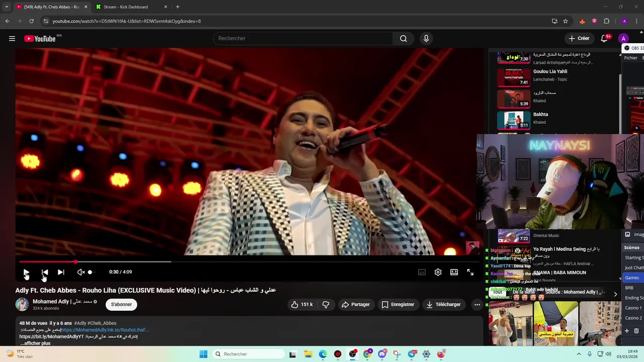
Task: Open the YouTube guide hamburger menu
Action: (12, 39)
